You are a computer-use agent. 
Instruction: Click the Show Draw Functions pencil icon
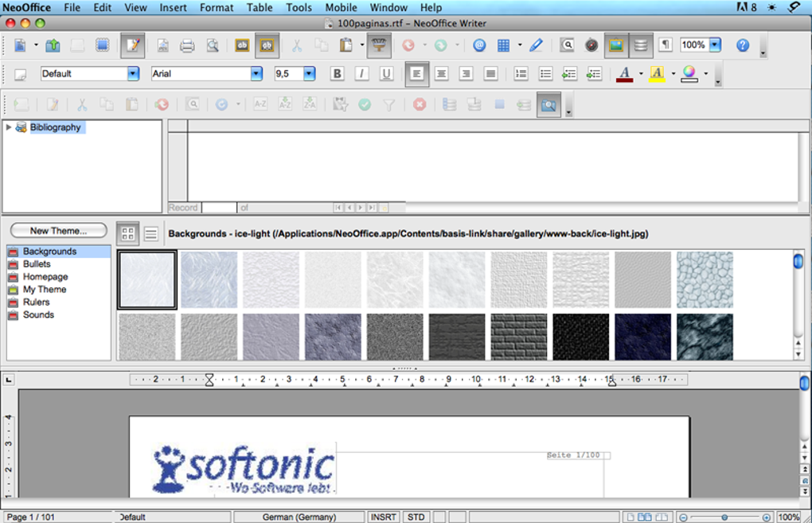click(x=536, y=45)
